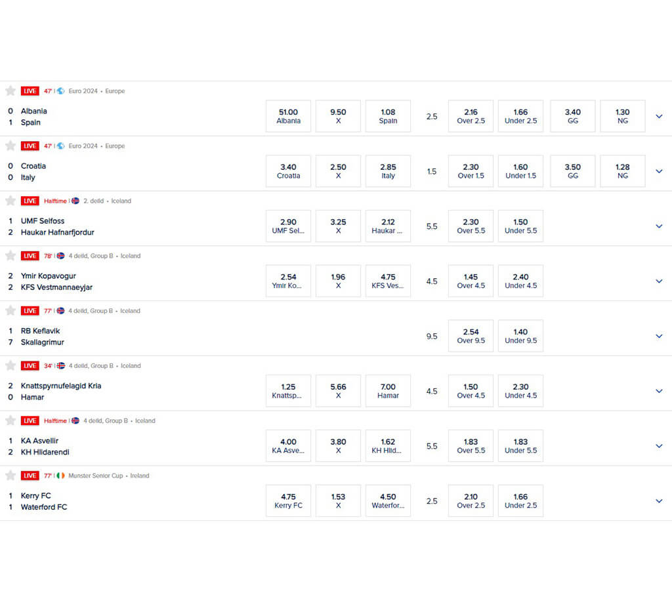The image size is (672, 616).
Task: Click the LIVE badge for Ymir Kopavogur match
Action: point(30,256)
